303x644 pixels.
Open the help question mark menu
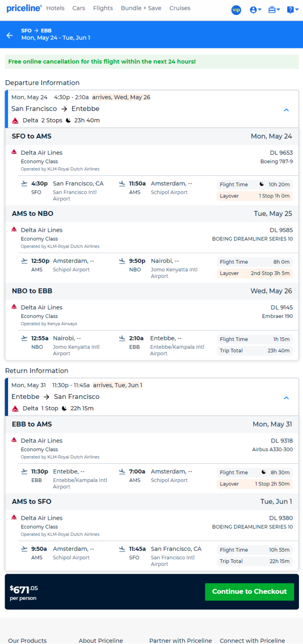293,10
